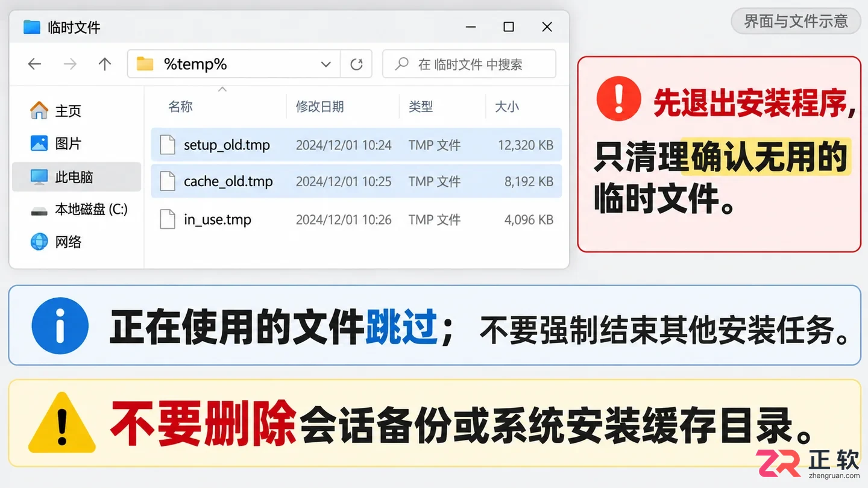Open the address bar history dropdown
868x488 pixels.
[x=326, y=64]
